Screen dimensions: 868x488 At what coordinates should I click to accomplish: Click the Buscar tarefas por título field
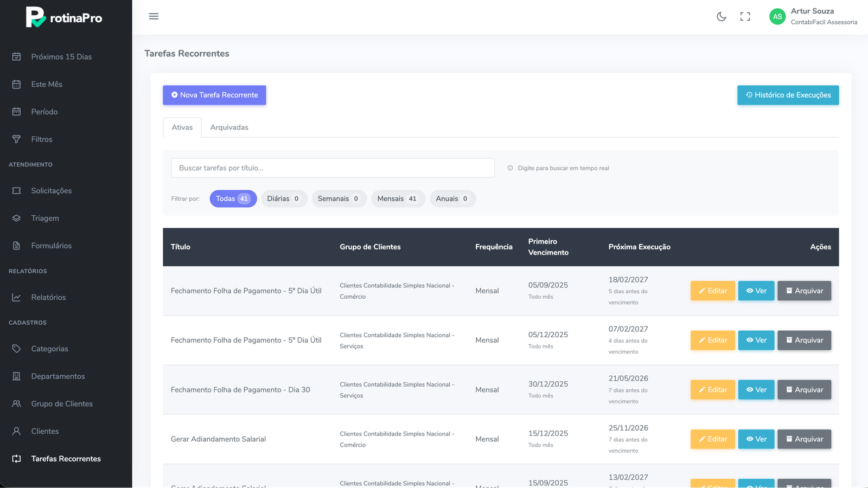click(333, 168)
